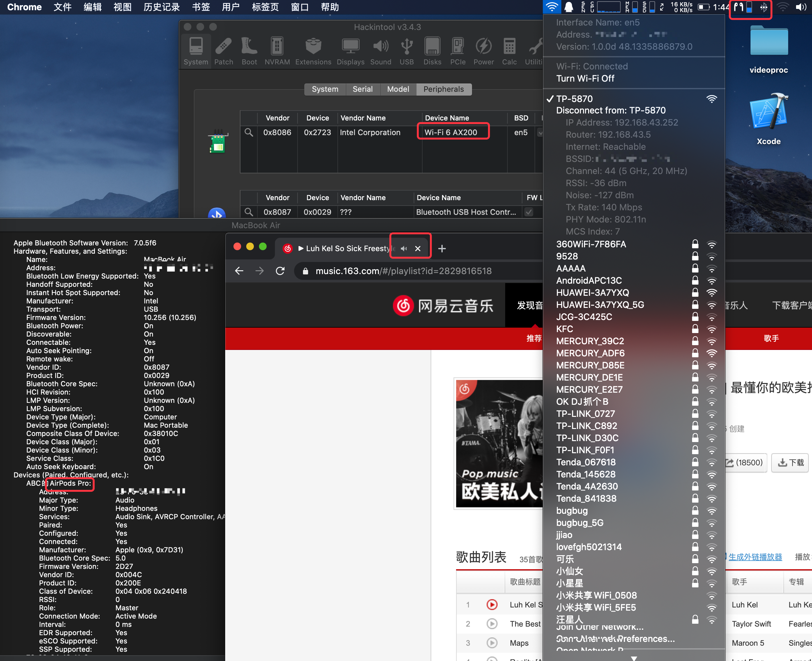Click 下载客户端 in the NetEase header
The height and width of the screenshot is (661, 812).
[x=792, y=305]
